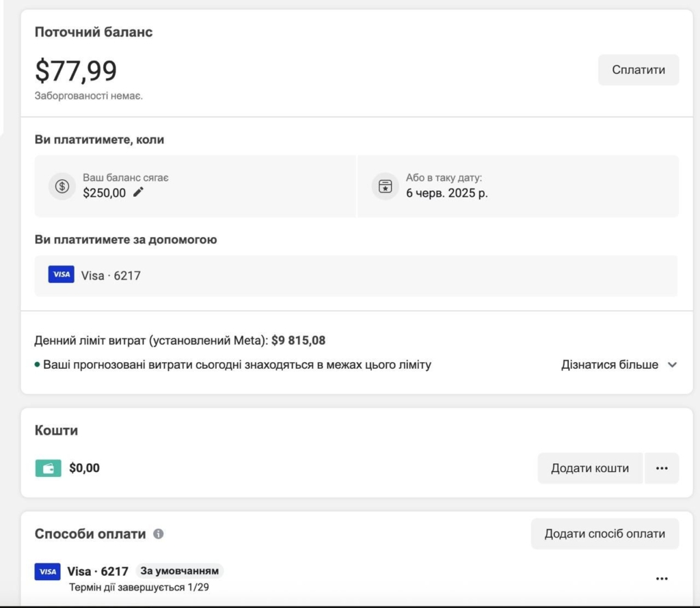Viewport: 700px width, 608px height.
Task: Click the $0,00 funds amount
Action: (x=84, y=469)
